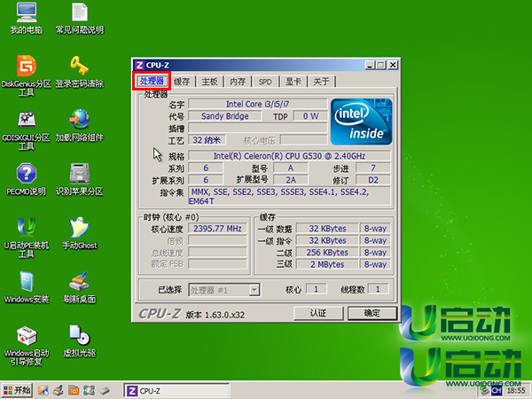This screenshot has width=532, height=399.
Task: Click the CPU-Z title bar Z icon
Action: tap(139, 65)
